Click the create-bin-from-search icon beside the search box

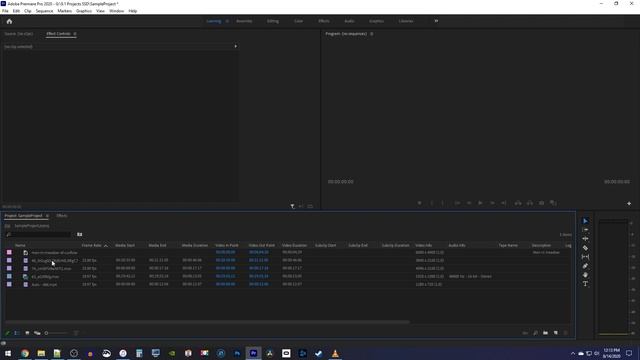pos(80,234)
